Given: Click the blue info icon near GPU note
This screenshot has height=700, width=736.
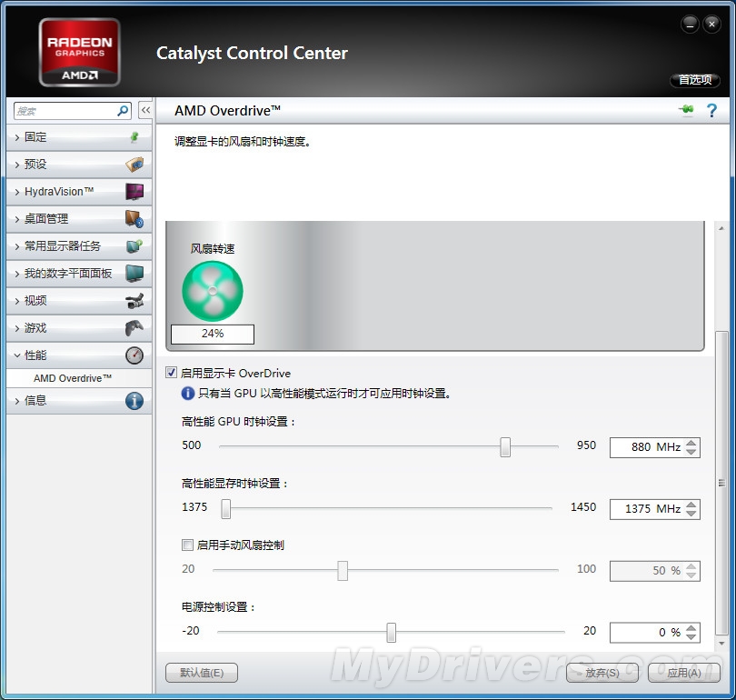Looking at the screenshot, I should click(x=188, y=393).
